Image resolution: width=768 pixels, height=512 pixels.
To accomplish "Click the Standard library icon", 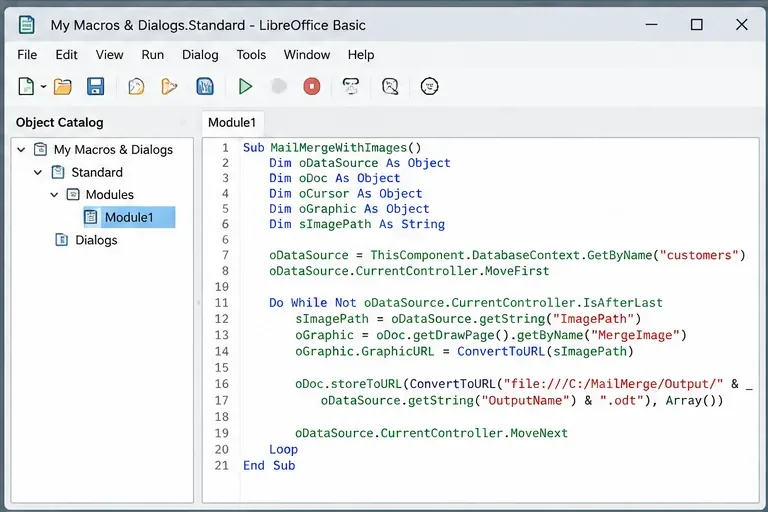I will point(58,172).
